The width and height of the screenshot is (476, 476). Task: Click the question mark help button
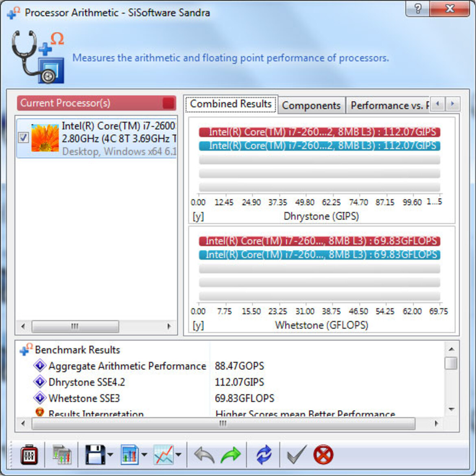pos(418,9)
